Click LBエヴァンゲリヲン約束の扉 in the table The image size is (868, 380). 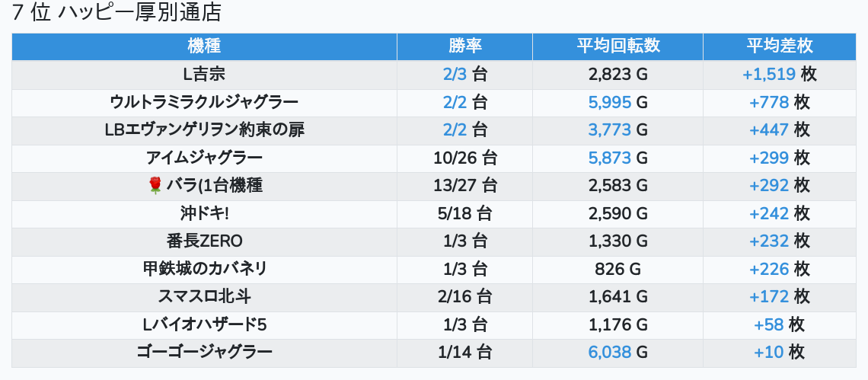pyautogui.click(x=204, y=130)
